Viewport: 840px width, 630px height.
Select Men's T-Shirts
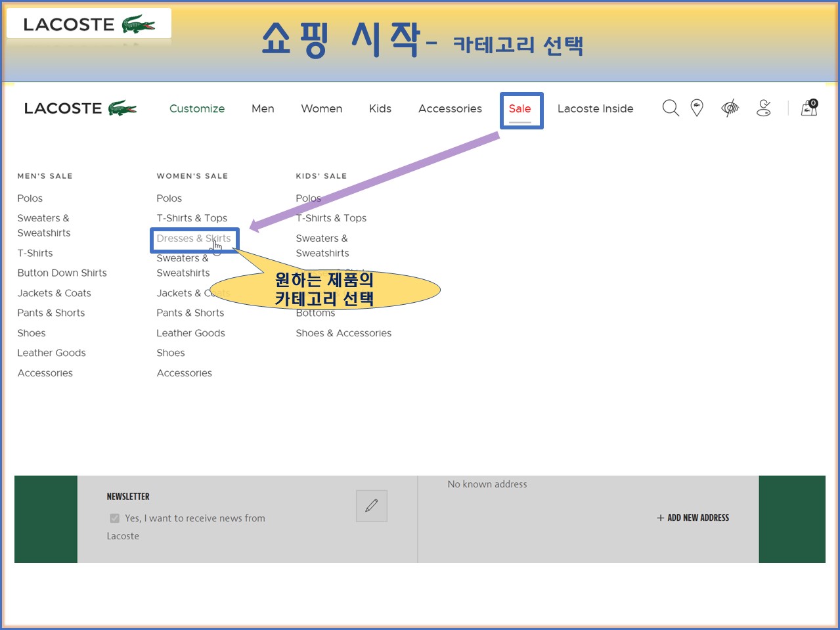[x=35, y=253]
